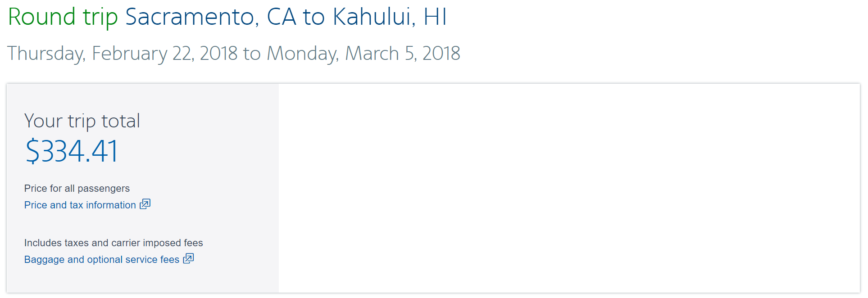Click external-link icon beside Price and tax information
The height and width of the screenshot is (298, 868).
145,204
